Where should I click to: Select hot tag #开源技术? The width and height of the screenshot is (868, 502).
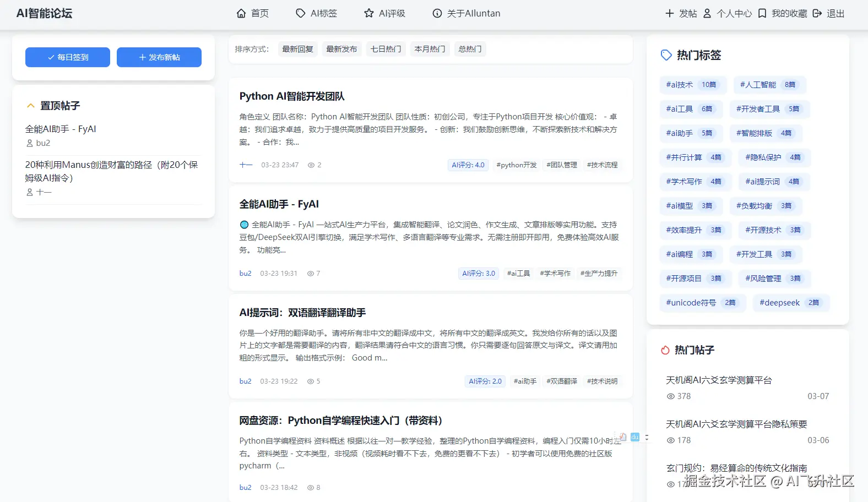pos(774,230)
